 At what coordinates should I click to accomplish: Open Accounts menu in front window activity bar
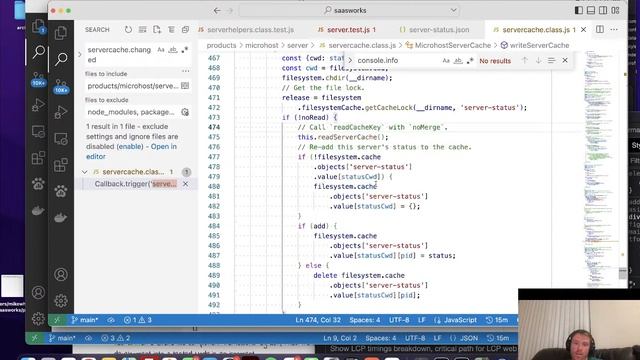[x=61, y=274]
